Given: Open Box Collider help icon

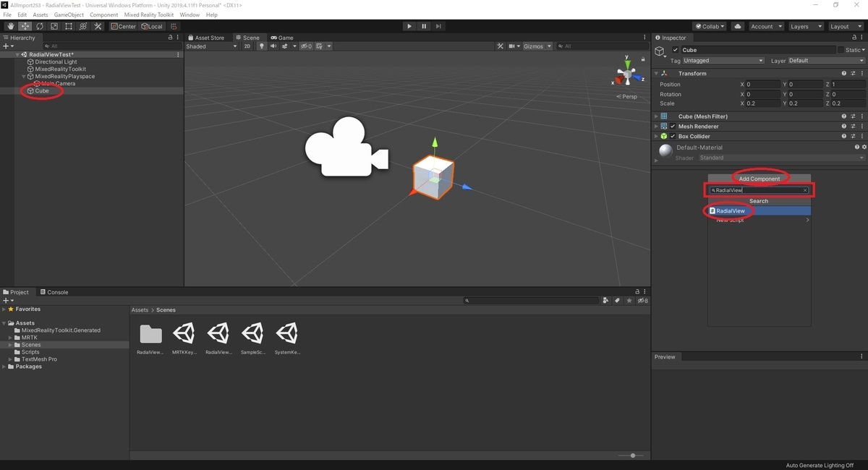Looking at the screenshot, I should 843,136.
